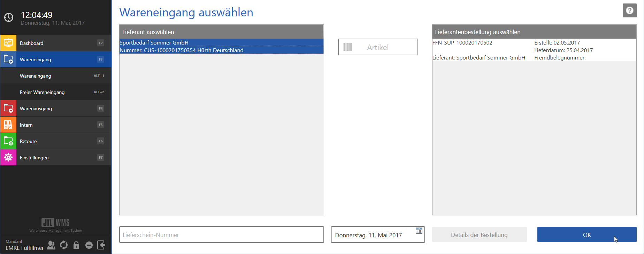Click the help question mark icon
This screenshot has width=644, height=254.
tap(629, 10)
